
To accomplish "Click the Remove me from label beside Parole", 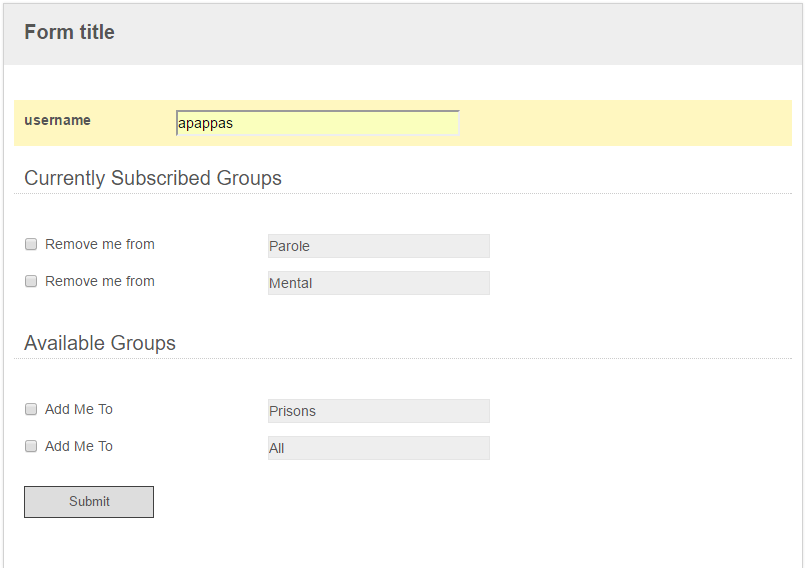I will tap(100, 244).
